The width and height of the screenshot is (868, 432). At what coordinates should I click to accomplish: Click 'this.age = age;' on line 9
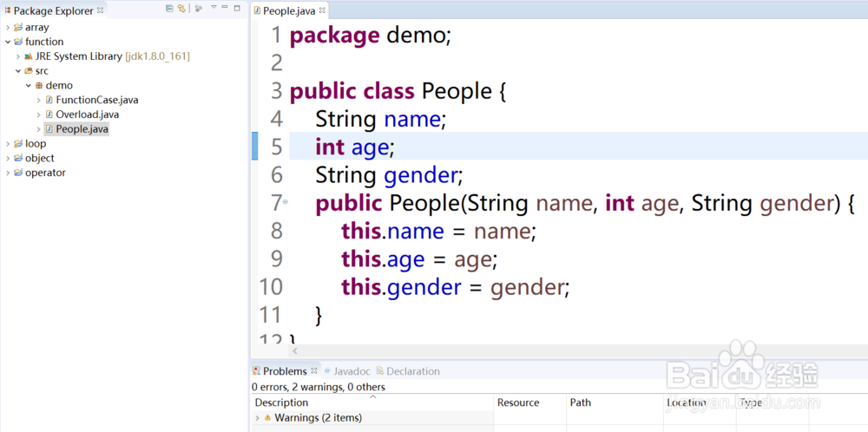[x=419, y=259]
